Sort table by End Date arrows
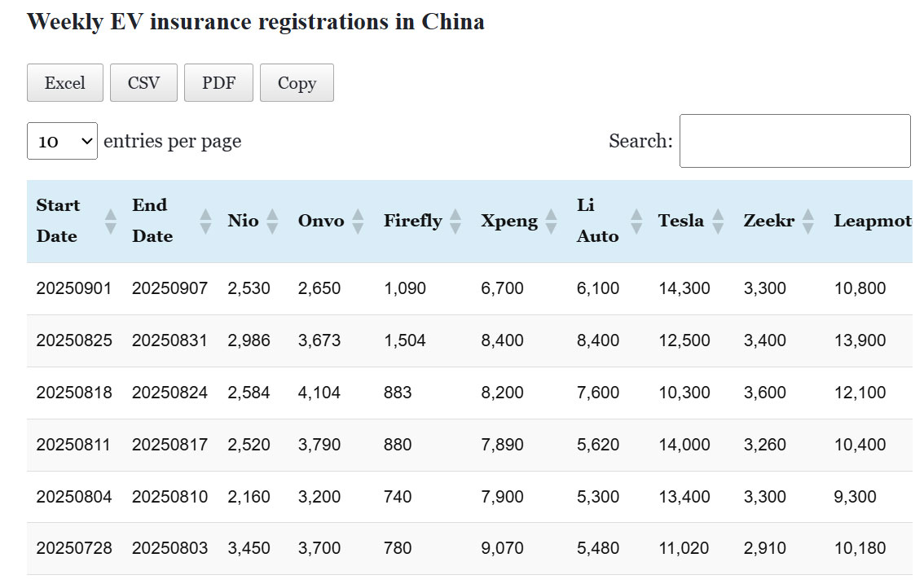The image size is (924, 584). pos(206,221)
